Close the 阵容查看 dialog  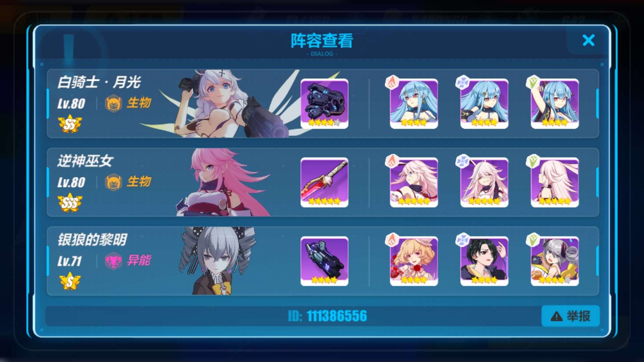[589, 40]
